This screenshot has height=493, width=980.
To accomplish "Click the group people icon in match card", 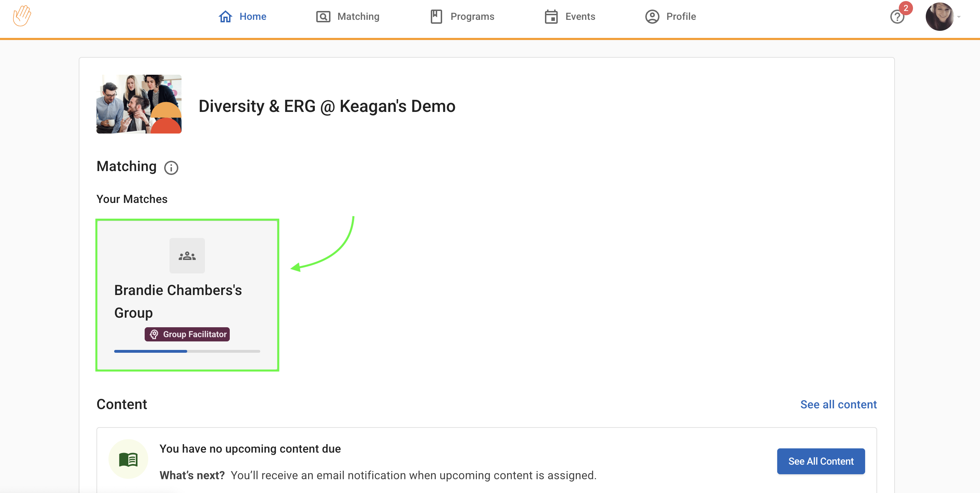I will 187,256.
